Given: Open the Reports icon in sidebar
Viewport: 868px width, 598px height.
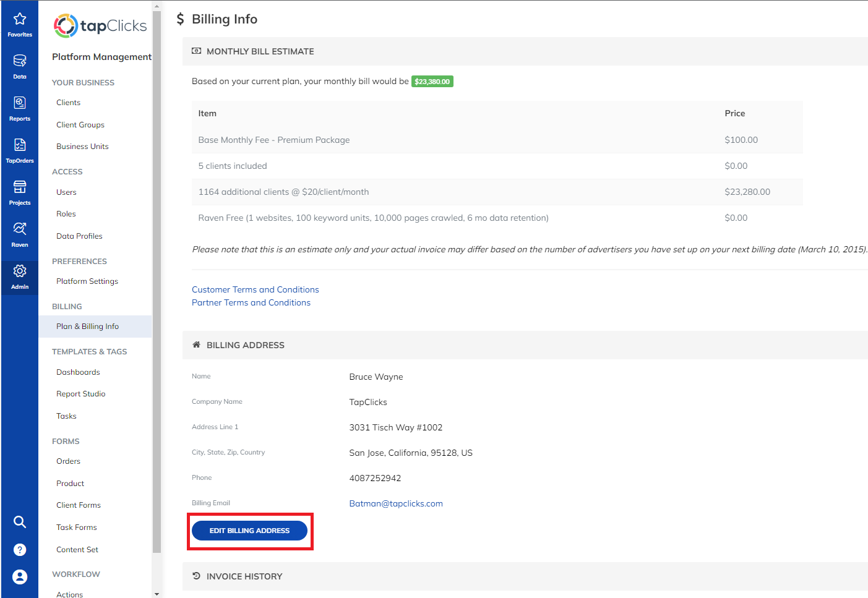Looking at the screenshot, I should pos(20,103).
